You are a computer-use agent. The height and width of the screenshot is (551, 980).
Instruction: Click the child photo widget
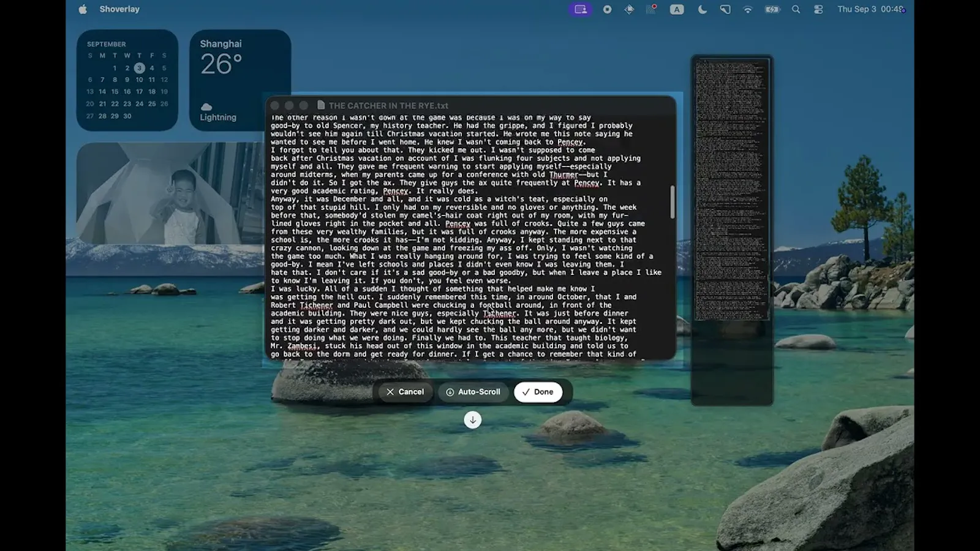pyautogui.click(x=170, y=193)
